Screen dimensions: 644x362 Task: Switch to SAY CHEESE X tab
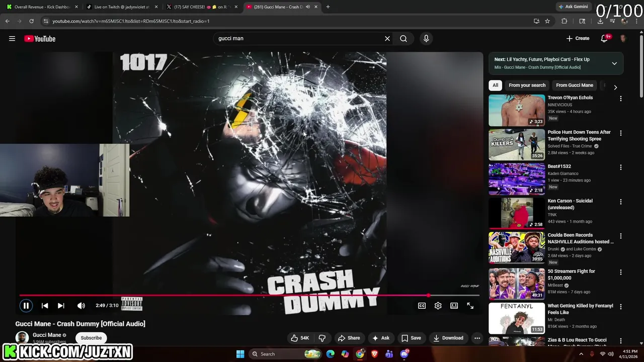click(x=202, y=7)
